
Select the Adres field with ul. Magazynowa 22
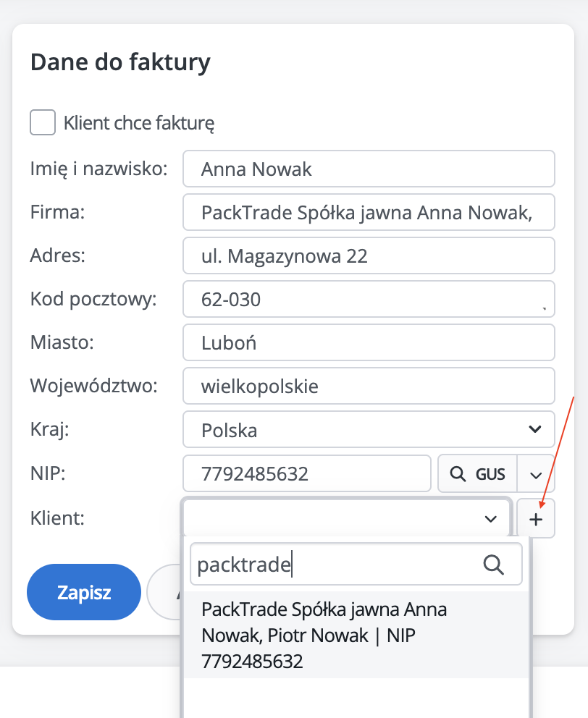click(x=369, y=255)
